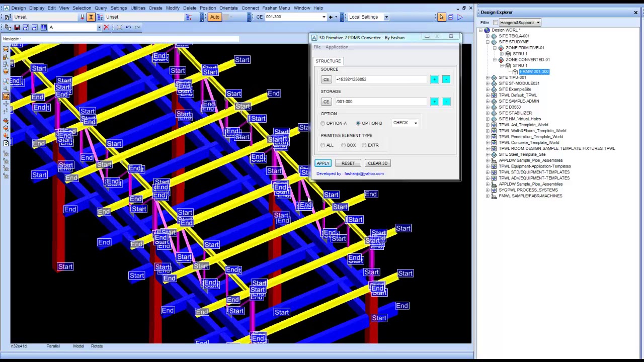The image size is (644, 362).
Task: Click the square frame icon beside play triangle
Action: (x=451, y=17)
